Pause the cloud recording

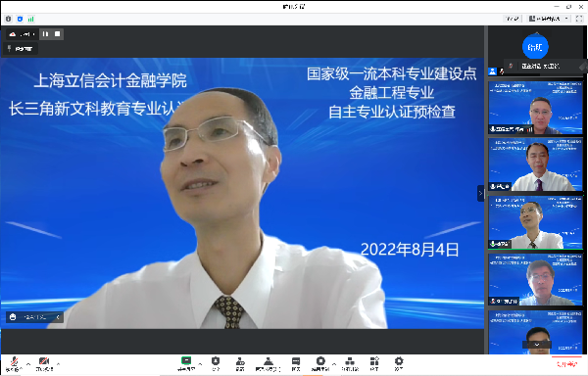click(x=45, y=34)
